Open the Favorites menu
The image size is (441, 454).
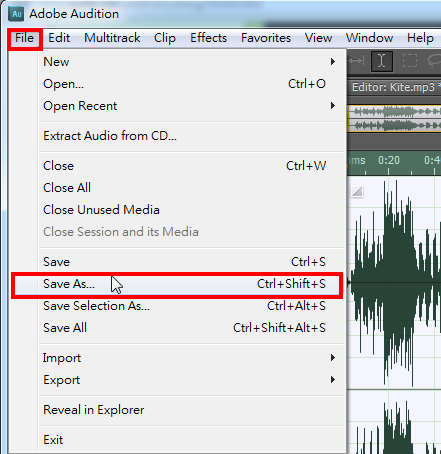(x=266, y=38)
